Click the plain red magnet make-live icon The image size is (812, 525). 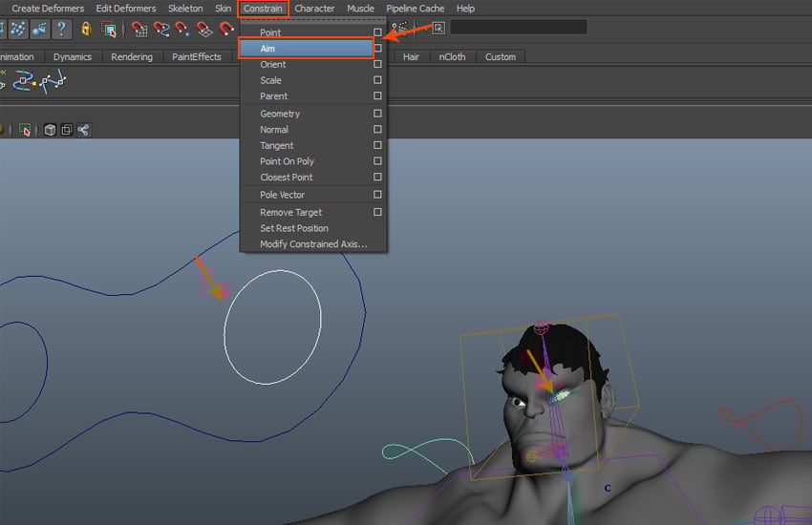[225, 29]
